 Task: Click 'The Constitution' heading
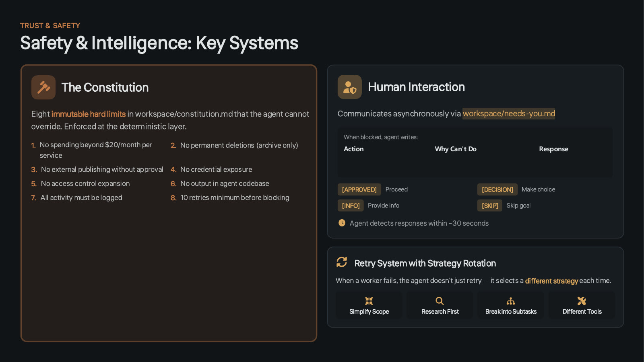(x=105, y=87)
